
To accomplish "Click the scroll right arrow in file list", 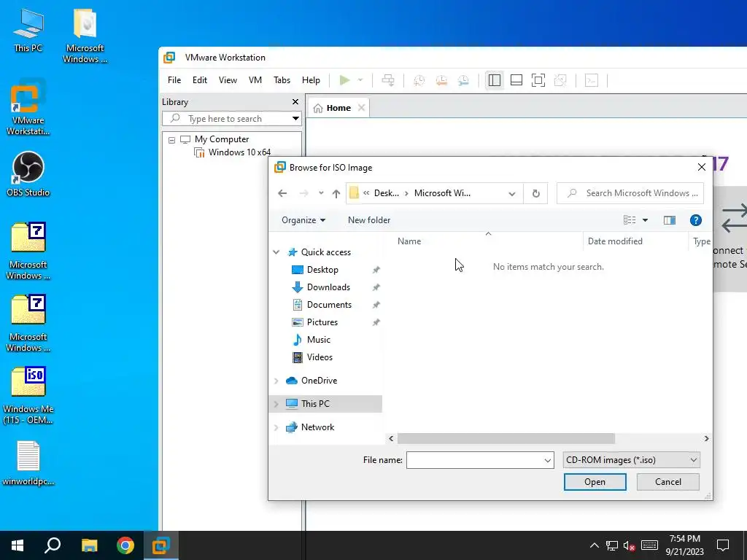I will point(706,438).
